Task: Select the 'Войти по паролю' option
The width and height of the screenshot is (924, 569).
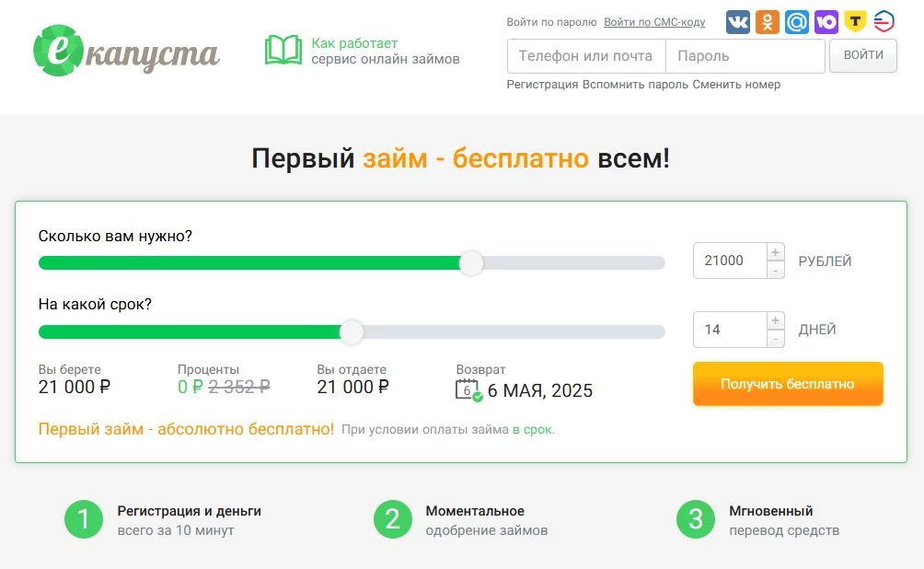Action: click(x=549, y=20)
